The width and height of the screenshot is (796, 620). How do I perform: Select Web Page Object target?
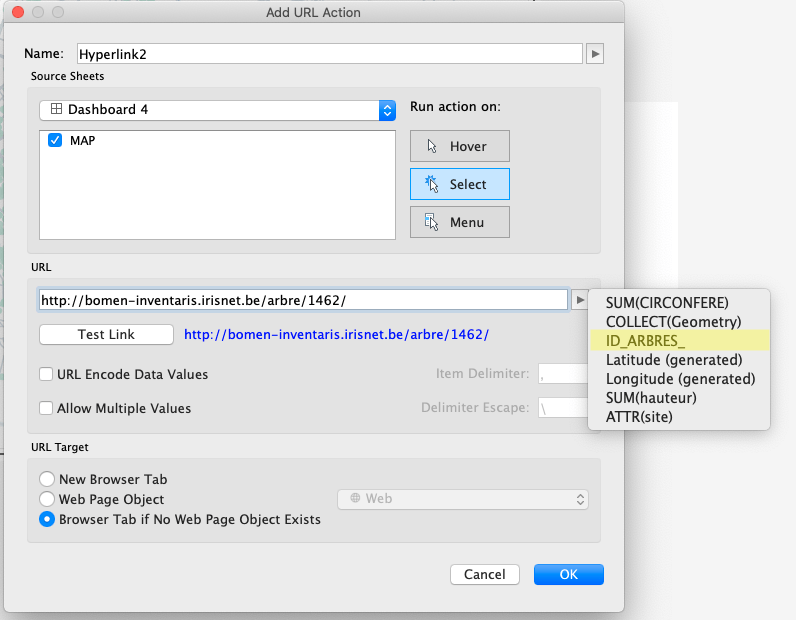(47, 499)
